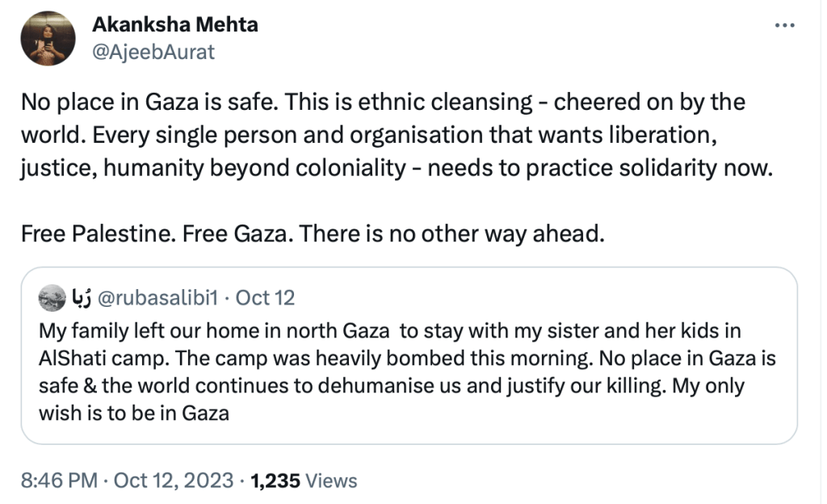Visit the @AjeebAurat handle
This screenshot has width=827, height=504.
click(153, 52)
